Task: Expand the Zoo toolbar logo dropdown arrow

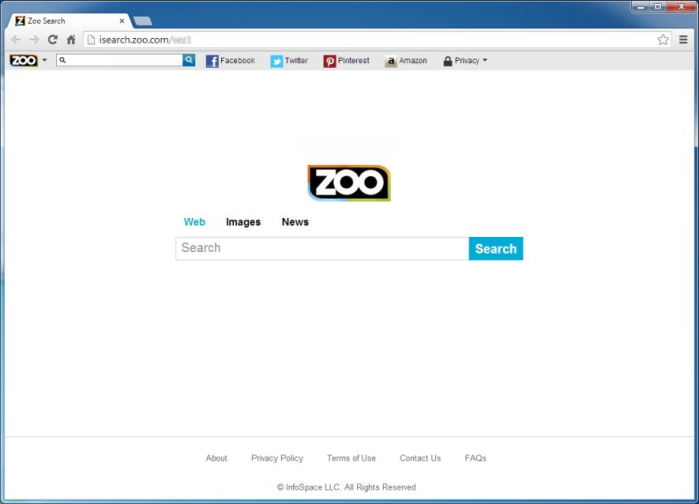Action: [x=44, y=60]
